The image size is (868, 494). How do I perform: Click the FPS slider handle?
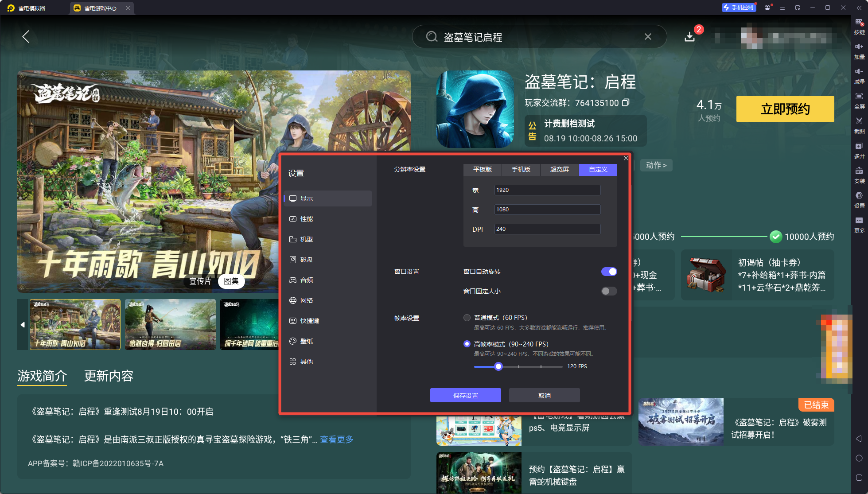[498, 366]
